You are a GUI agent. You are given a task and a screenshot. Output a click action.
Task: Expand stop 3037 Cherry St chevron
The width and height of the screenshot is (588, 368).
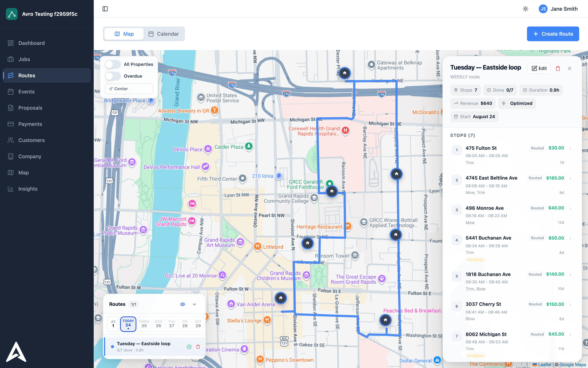570,305
